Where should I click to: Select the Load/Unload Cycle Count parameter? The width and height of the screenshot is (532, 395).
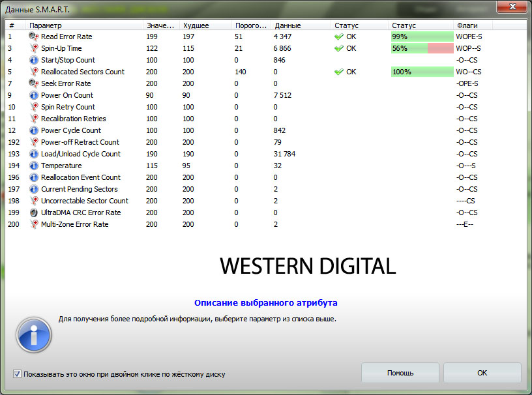(81, 154)
